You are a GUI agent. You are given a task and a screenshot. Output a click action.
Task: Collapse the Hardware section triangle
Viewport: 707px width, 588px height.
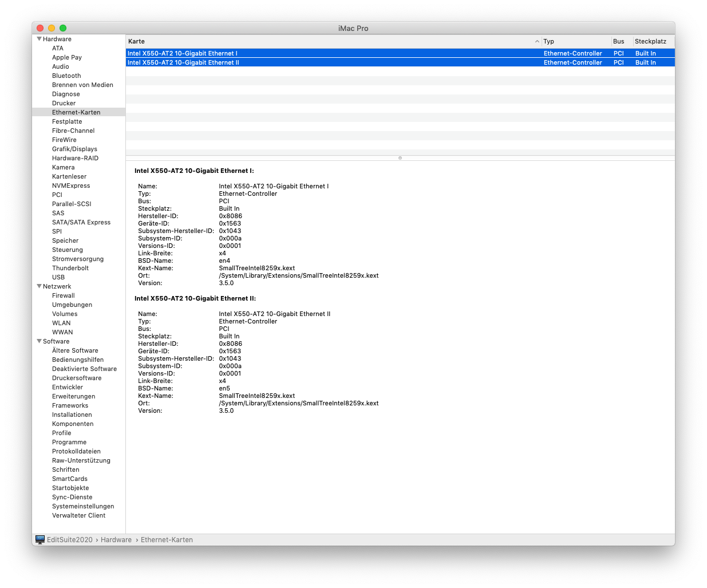39,39
